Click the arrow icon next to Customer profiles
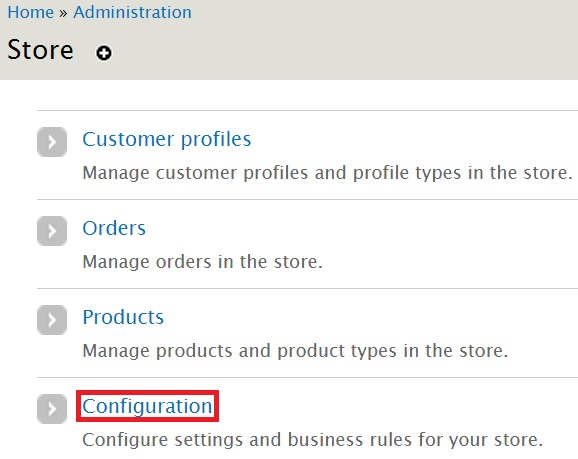 pyautogui.click(x=52, y=142)
